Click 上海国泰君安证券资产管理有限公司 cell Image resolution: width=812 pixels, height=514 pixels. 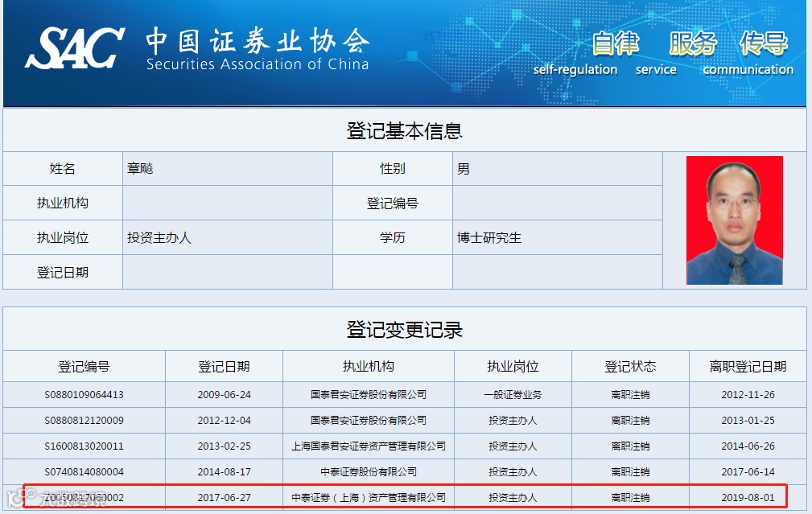369,446
